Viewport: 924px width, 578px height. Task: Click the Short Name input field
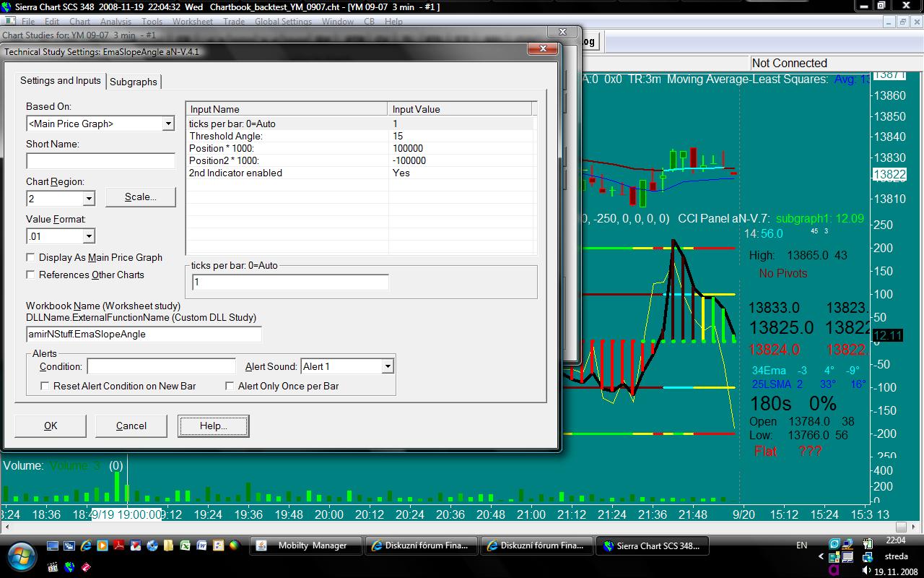click(x=100, y=160)
